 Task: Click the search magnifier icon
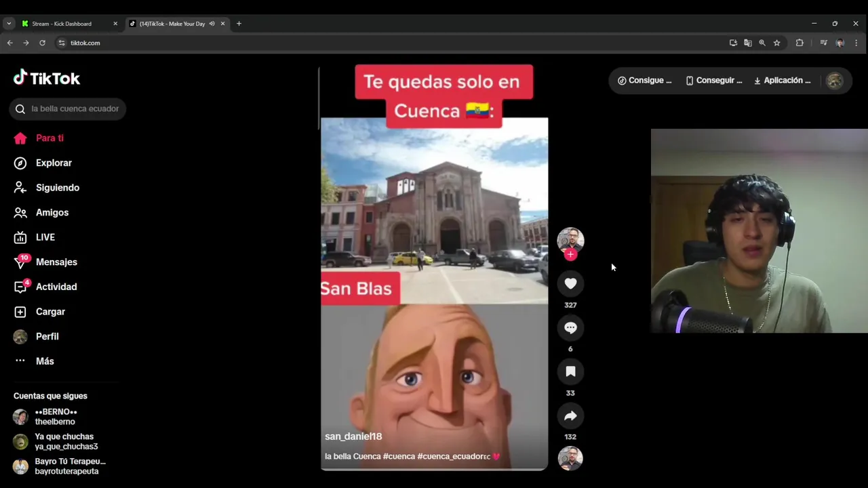click(x=20, y=108)
